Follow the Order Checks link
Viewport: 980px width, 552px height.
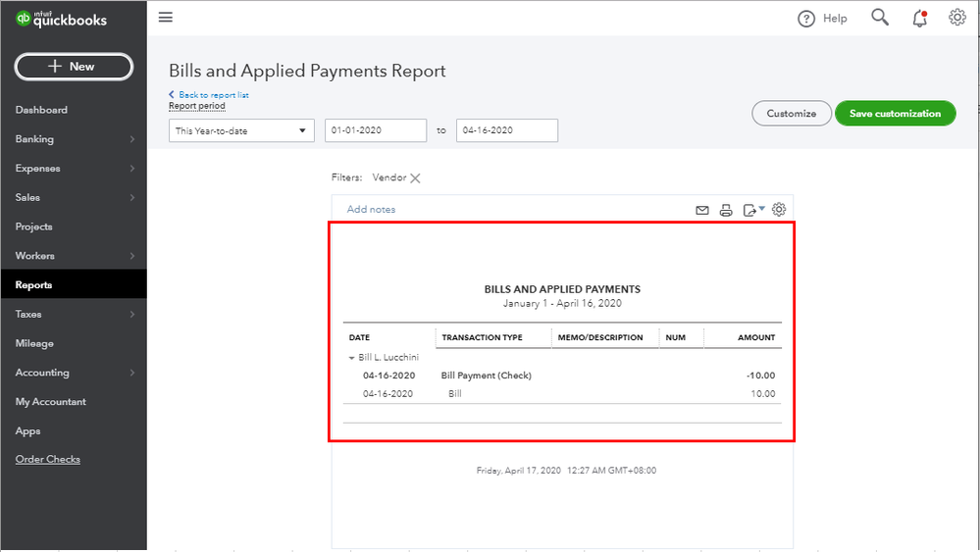47,459
